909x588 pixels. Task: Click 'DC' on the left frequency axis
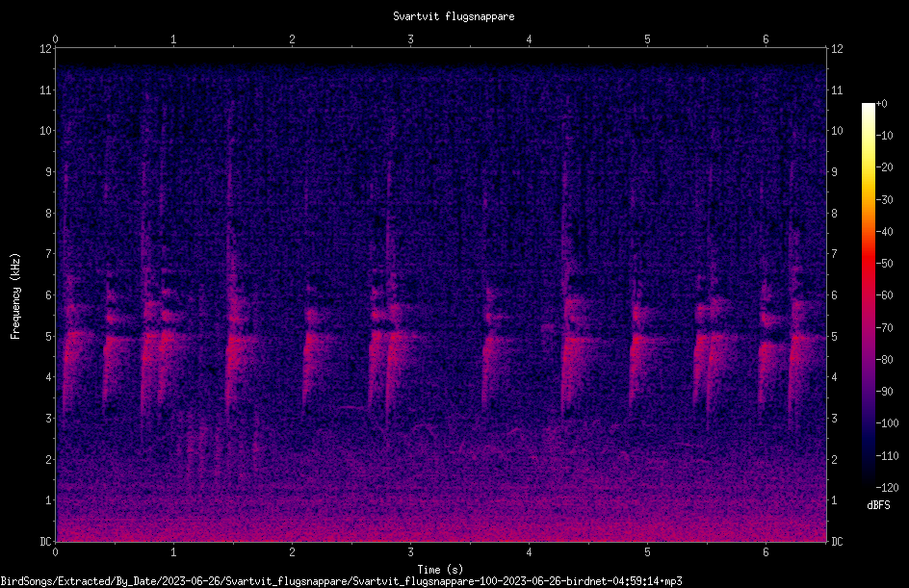[x=46, y=542]
